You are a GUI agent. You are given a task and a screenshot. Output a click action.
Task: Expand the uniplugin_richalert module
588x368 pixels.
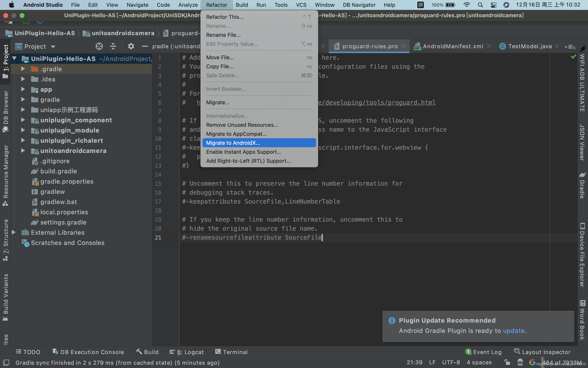[x=23, y=140]
